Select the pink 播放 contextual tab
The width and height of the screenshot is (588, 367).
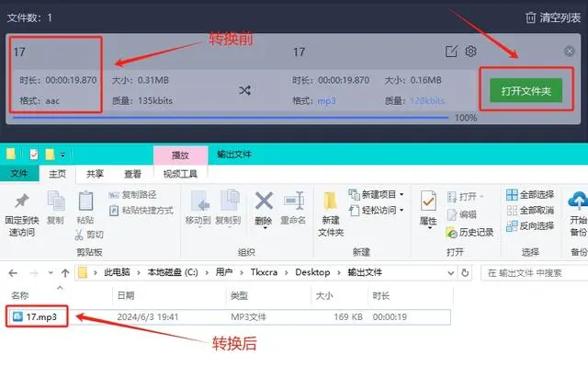pyautogui.click(x=180, y=155)
